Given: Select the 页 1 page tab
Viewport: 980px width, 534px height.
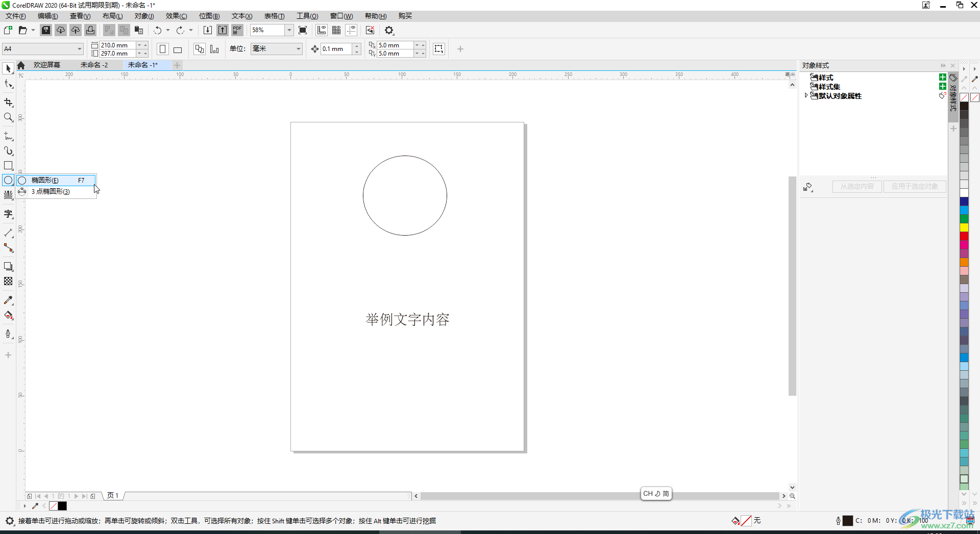Looking at the screenshot, I should pyautogui.click(x=113, y=496).
